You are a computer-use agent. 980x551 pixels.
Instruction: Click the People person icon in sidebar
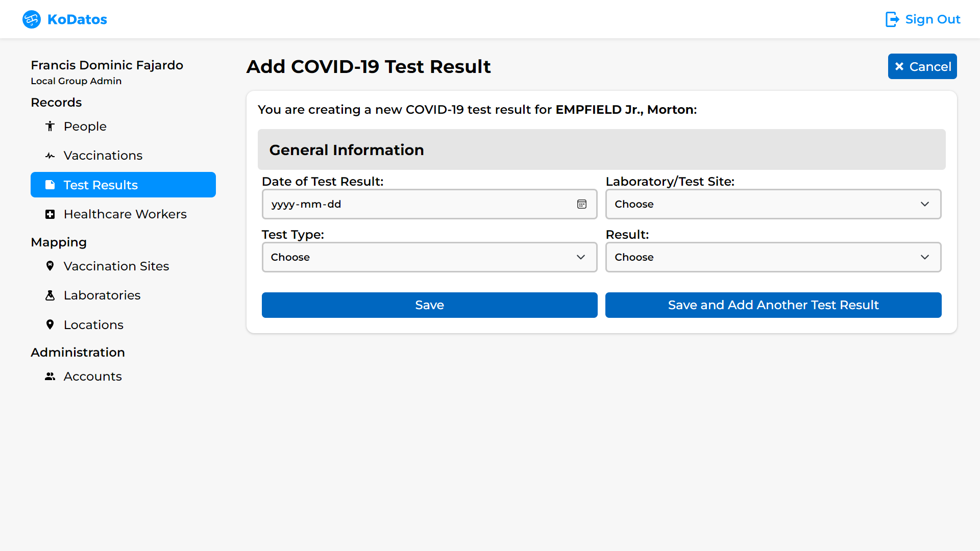(x=50, y=127)
